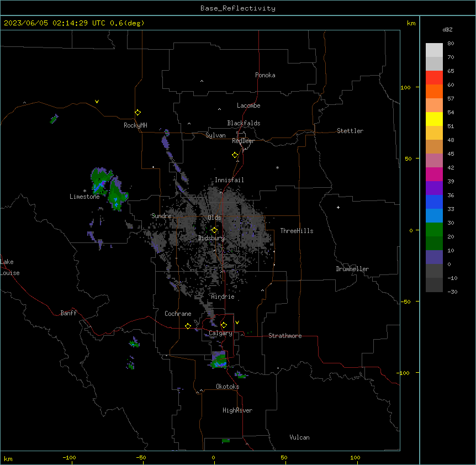Click the asterisk marker beside Limestone

click(84, 191)
